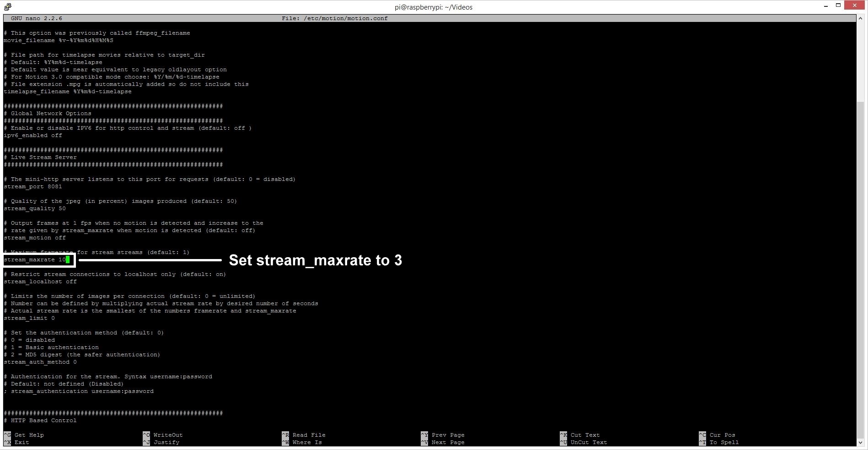
Task: Place cursor on 'ipv6_enabled off' line
Action: [33, 135]
